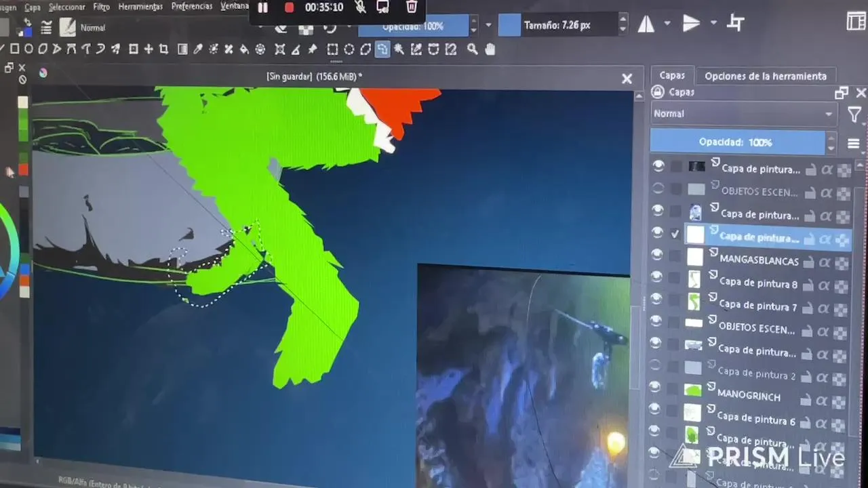Image resolution: width=868 pixels, height=488 pixels.
Task: Select the Polyline tool
Action: click(57, 49)
